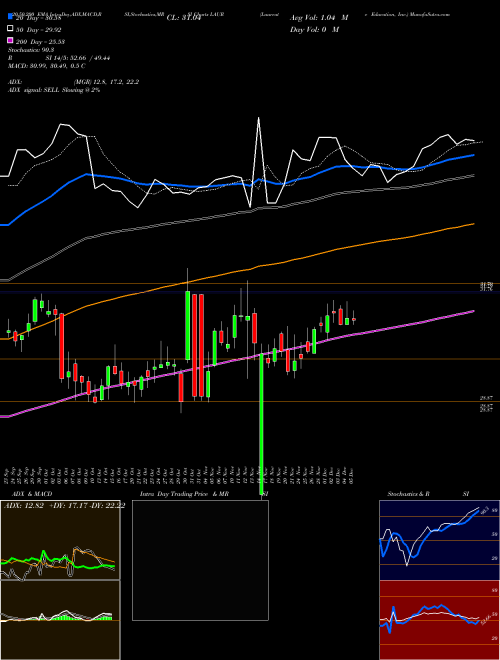The width and height of the screenshot is (500, 660).
Task: Open the ADX indicator chart panel
Action: pos(60,540)
